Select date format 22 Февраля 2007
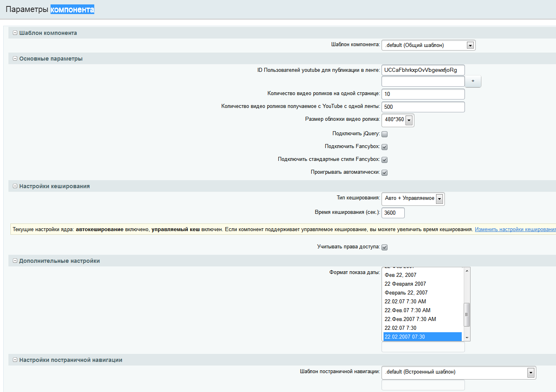 405,284
